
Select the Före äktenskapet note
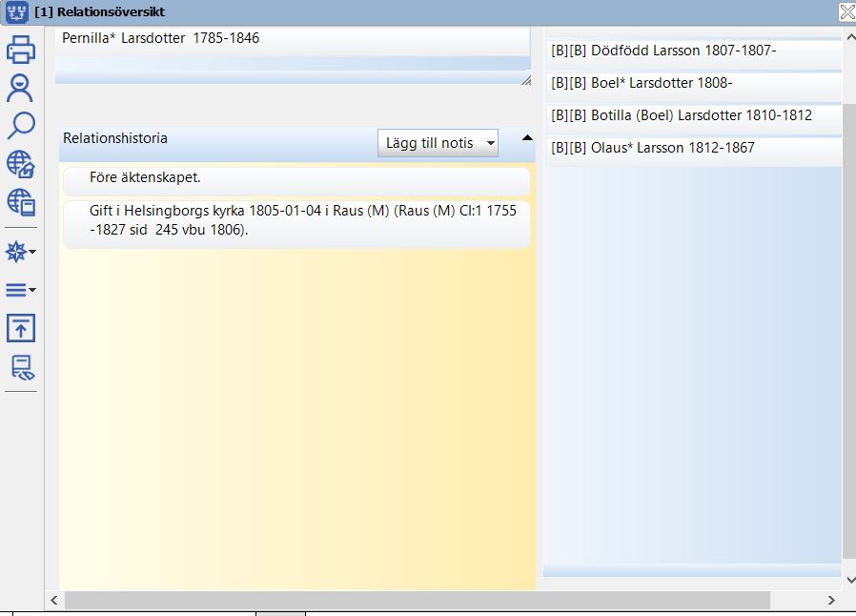coord(296,179)
